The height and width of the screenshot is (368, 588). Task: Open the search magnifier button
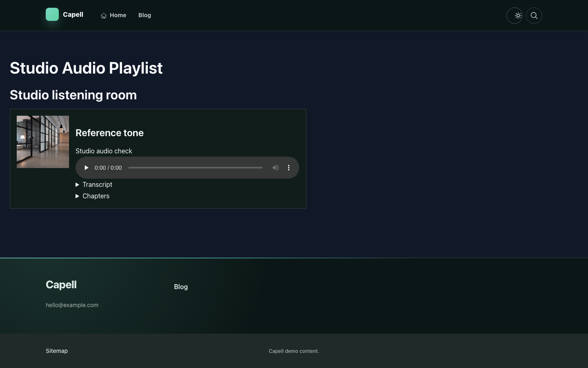(x=534, y=16)
